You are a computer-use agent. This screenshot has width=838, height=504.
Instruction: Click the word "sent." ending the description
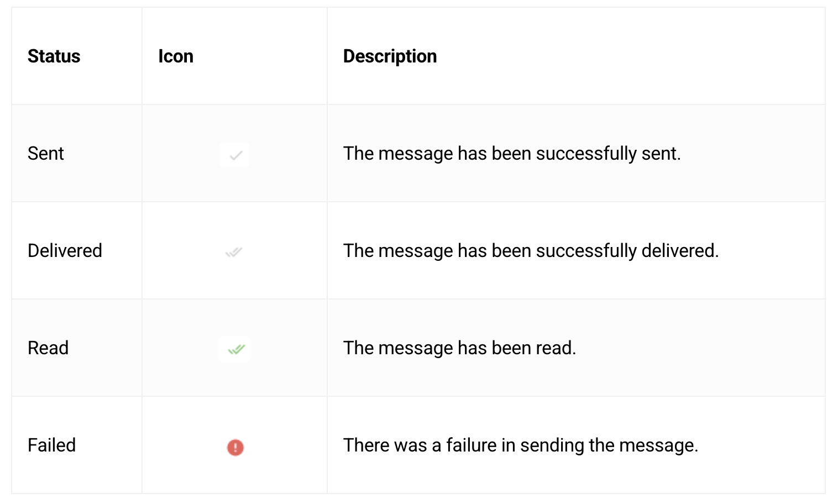pyautogui.click(x=661, y=154)
